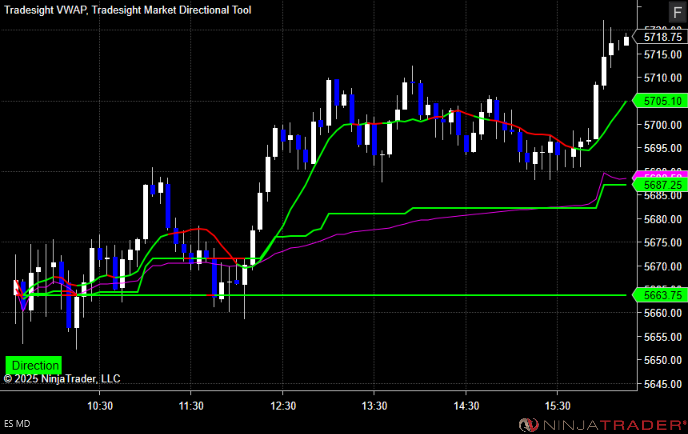Click the 5670.00 price axis label

point(663,266)
